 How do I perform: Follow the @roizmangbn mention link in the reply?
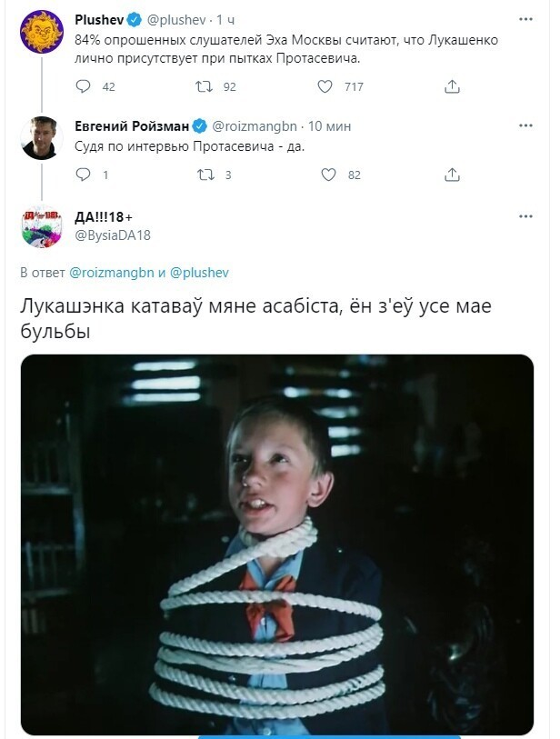pyautogui.click(x=112, y=273)
